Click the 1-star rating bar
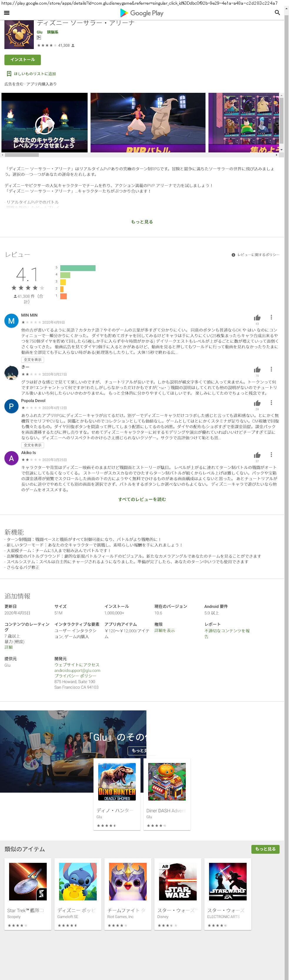This screenshot has height=980, width=289. point(64,296)
